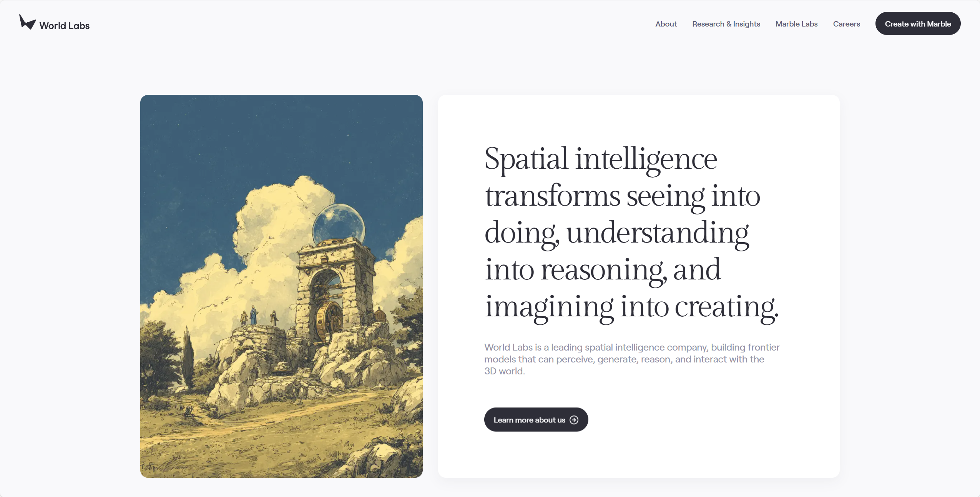This screenshot has width=980, height=497.
Task: Click the word "creating." in the headline
Action: 727,307
